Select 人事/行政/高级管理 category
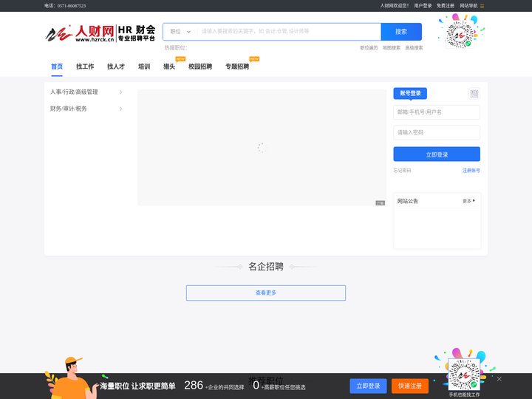 (74, 92)
